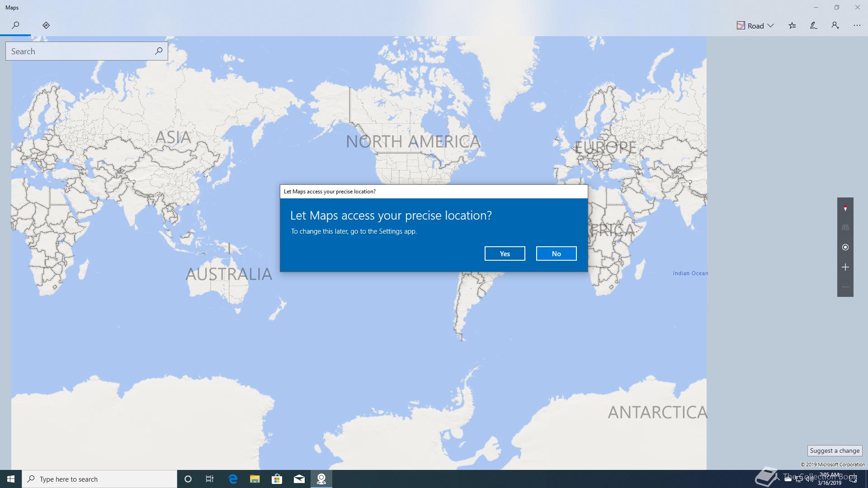The width and height of the screenshot is (868, 488).
Task: Click the ASIA continent label
Action: coord(173,137)
